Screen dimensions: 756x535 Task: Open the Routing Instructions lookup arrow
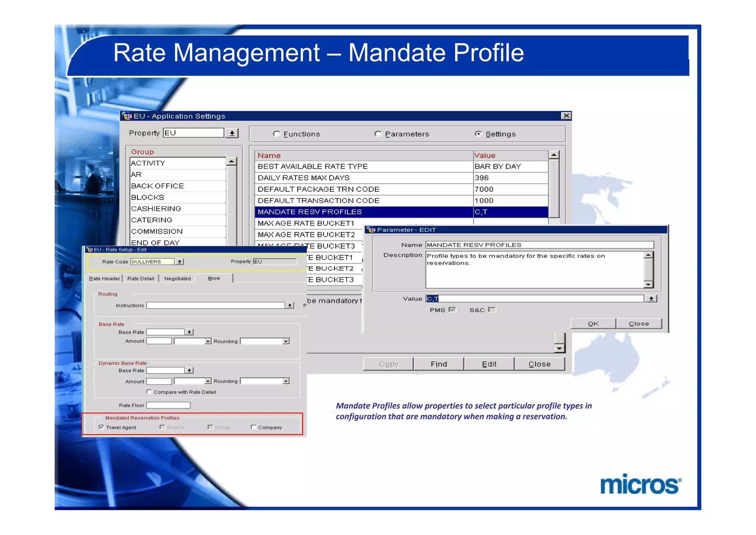click(290, 306)
